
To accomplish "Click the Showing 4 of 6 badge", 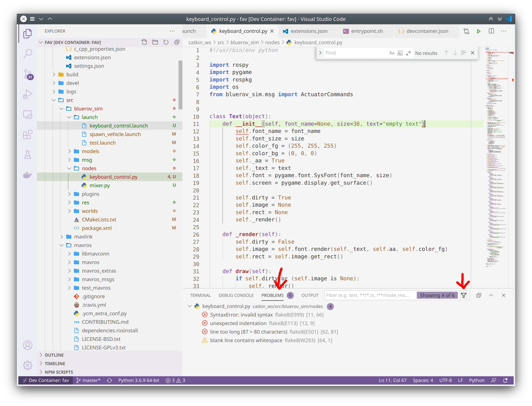I will pyautogui.click(x=437, y=295).
